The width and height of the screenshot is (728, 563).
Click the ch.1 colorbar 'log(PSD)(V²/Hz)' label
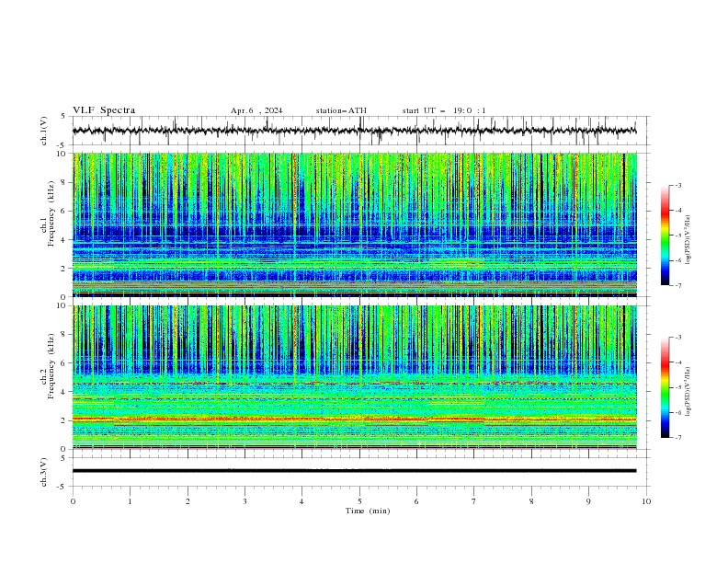[688, 240]
